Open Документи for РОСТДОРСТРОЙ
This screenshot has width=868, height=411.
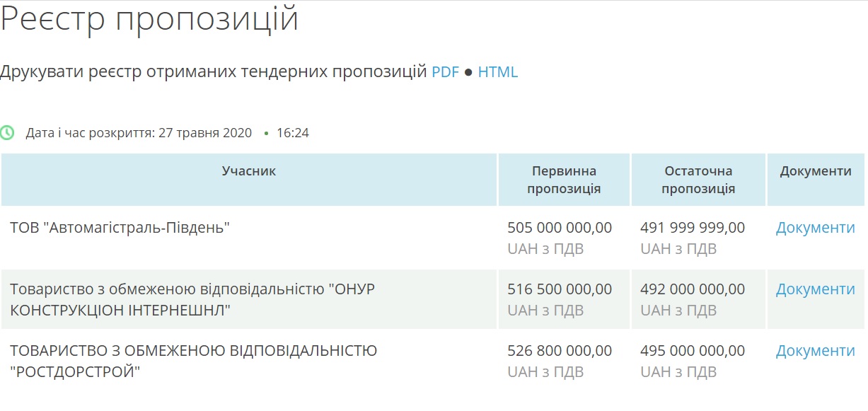click(816, 351)
